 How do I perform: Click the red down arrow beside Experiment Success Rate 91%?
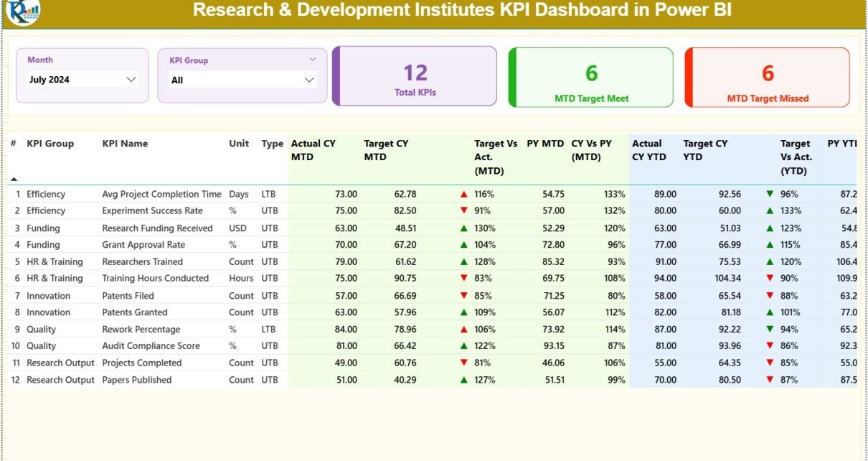tap(464, 210)
